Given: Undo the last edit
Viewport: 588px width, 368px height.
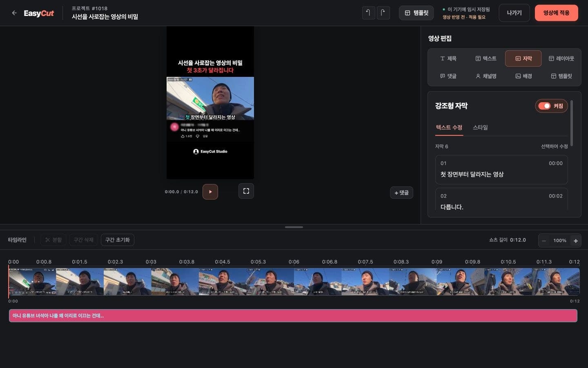Looking at the screenshot, I should (x=368, y=13).
